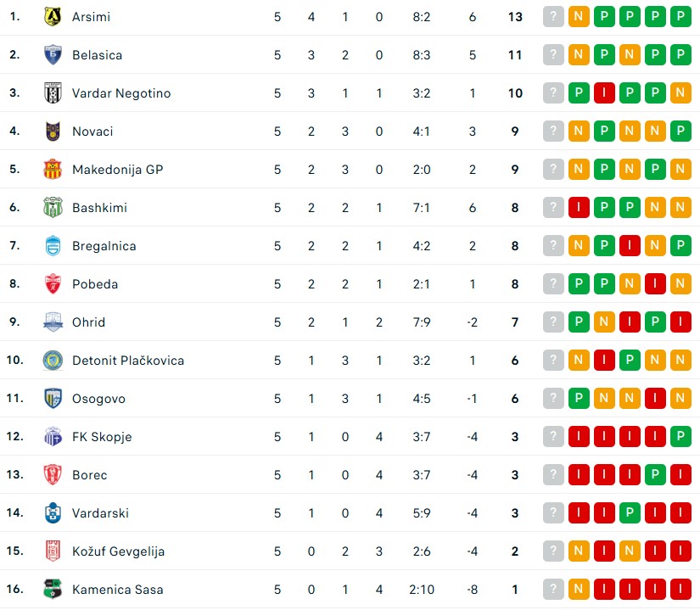The width and height of the screenshot is (700, 610).
Task: Click the Vardar Negotino crest
Action: [53, 93]
